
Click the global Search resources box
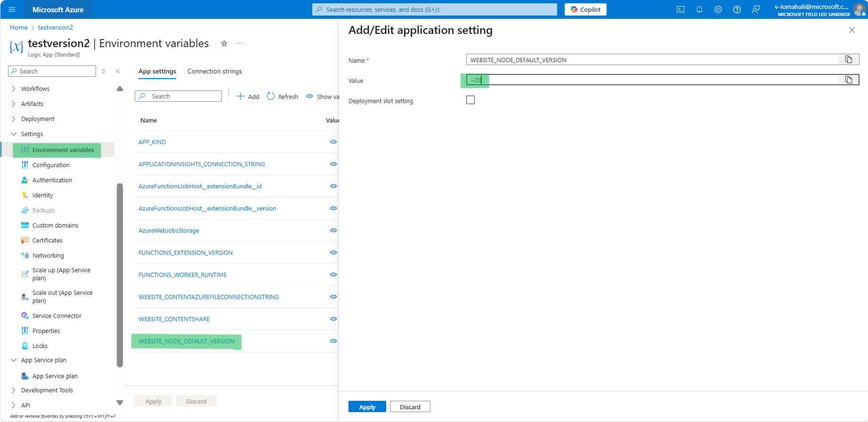(434, 9)
